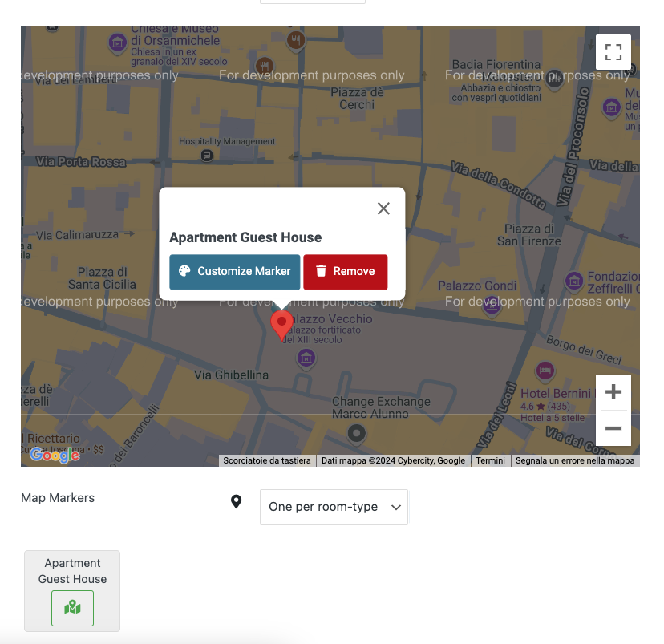The height and width of the screenshot is (644, 664).
Task: Click the Piazza dè Cerchi label
Action: pyautogui.click(x=357, y=99)
